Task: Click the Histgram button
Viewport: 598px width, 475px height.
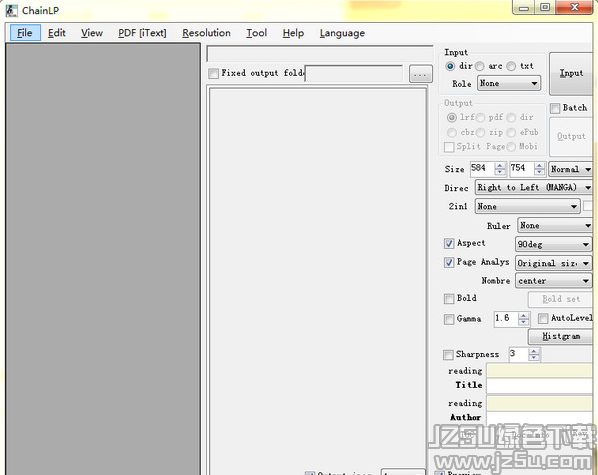Action: (561, 337)
